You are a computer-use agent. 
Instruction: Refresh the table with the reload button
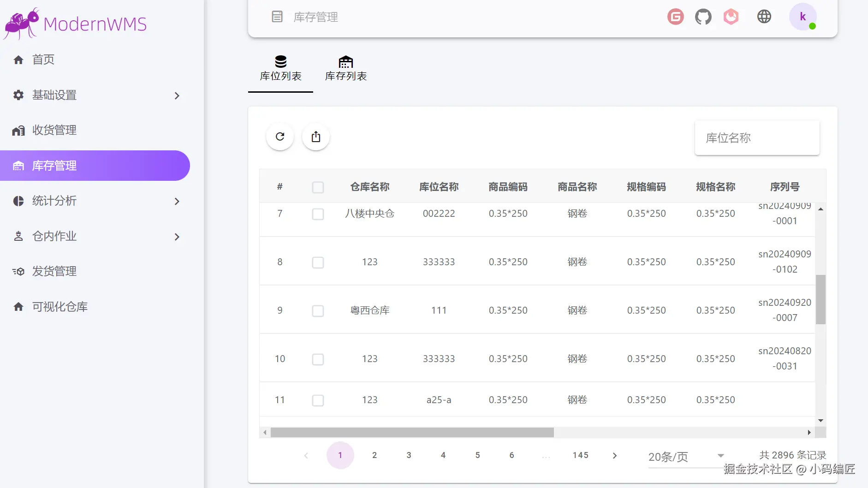[x=280, y=137]
